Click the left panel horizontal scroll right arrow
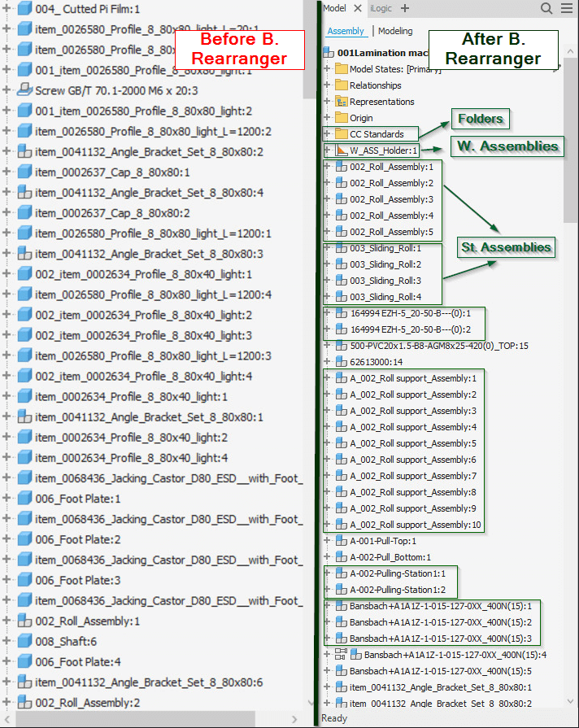Image resolution: width=579 pixels, height=728 pixels. click(x=294, y=719)
